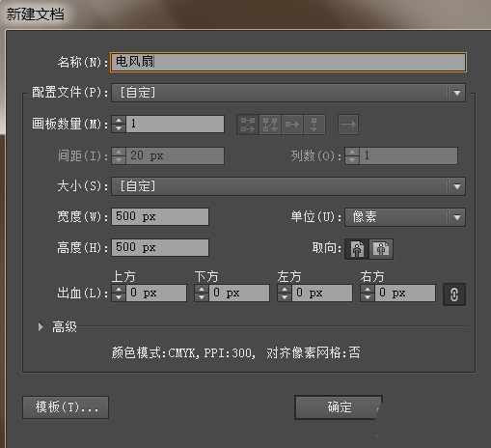The width and height of the screenshot is (491, 448).
Task: Click the 画板数量 artboard count field
Action: click(176, 124)
